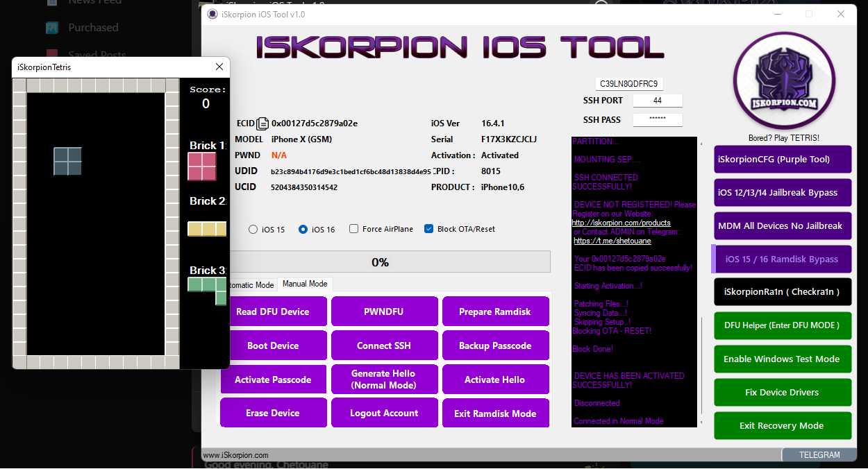Maximize the iSkorpion iOS Tool window
Viewport: 868px width, 469px height.
pos(809,14)
